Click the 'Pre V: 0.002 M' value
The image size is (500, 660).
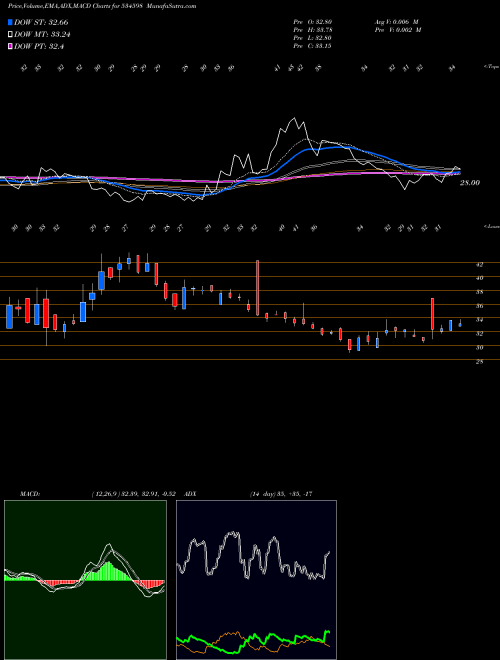[398, 30]
